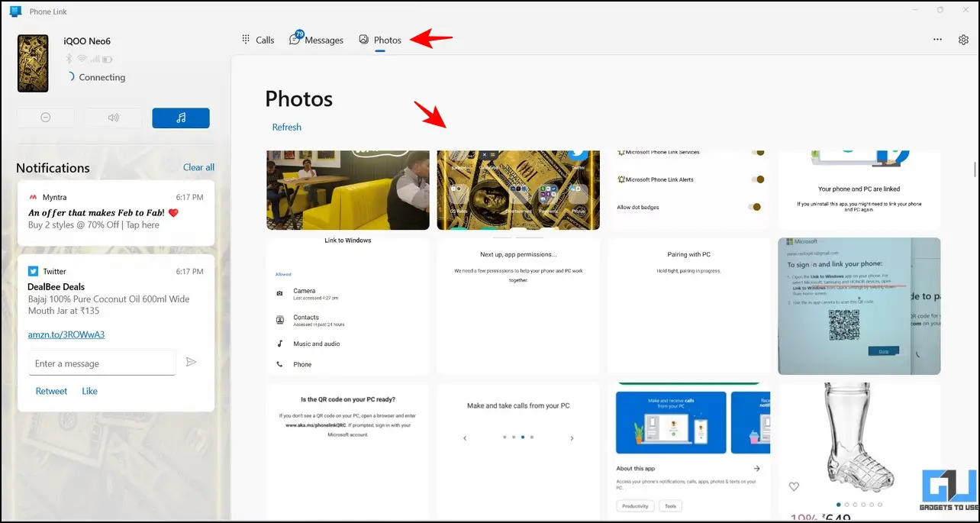Screen dimensions: 980x523
Task: Open the Myntra offer notification
Action: point(116,213)
